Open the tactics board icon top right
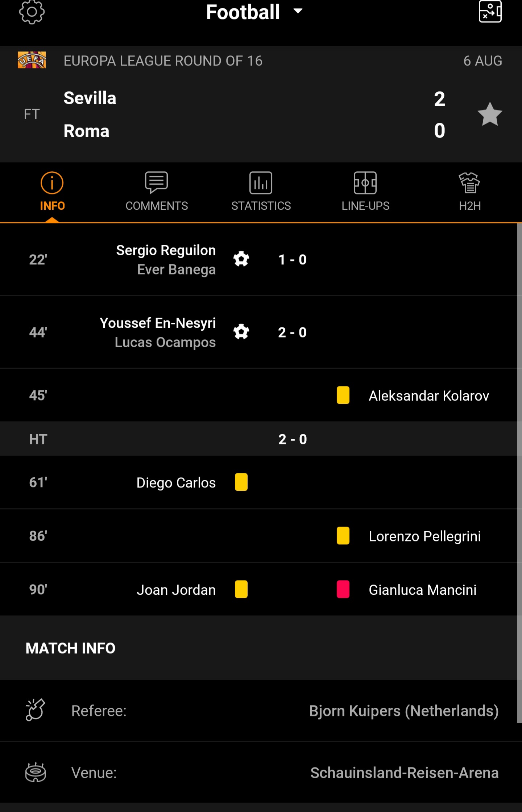 tap(490, 12)
